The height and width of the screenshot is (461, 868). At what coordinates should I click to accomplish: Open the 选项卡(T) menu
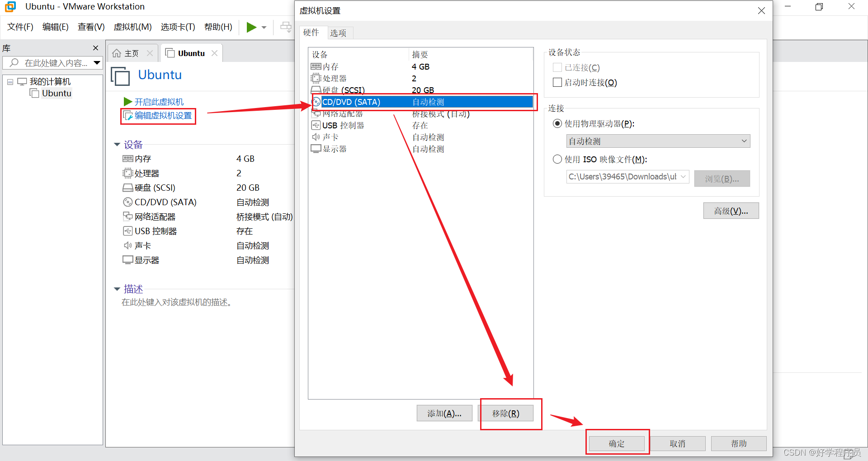[x=178, y=27]
